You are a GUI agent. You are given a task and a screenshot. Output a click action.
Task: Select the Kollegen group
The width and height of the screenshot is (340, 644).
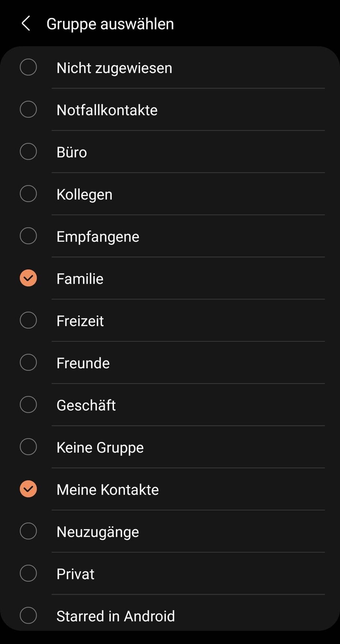[x=28, y=194]
